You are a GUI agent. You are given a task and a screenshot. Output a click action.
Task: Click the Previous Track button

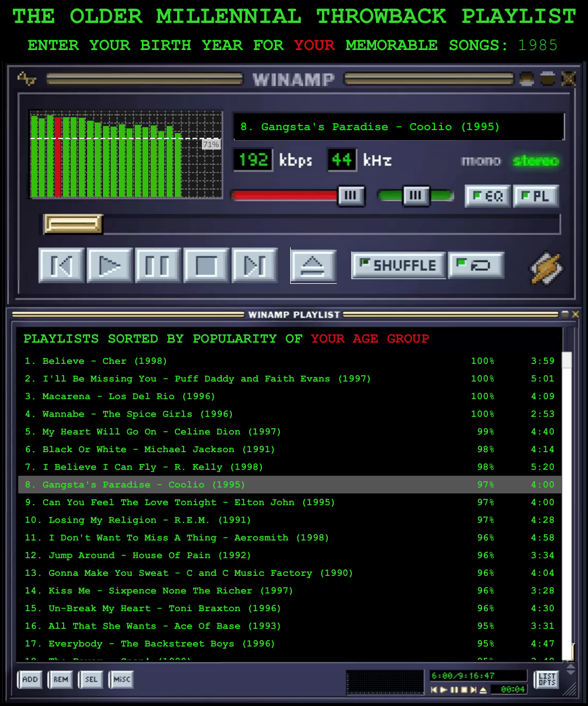pos(62,266)
